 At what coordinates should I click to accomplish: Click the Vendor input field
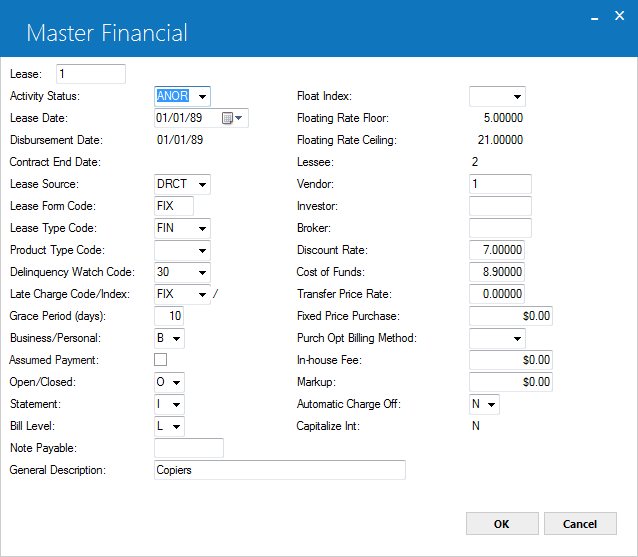(x=500, y=184)
